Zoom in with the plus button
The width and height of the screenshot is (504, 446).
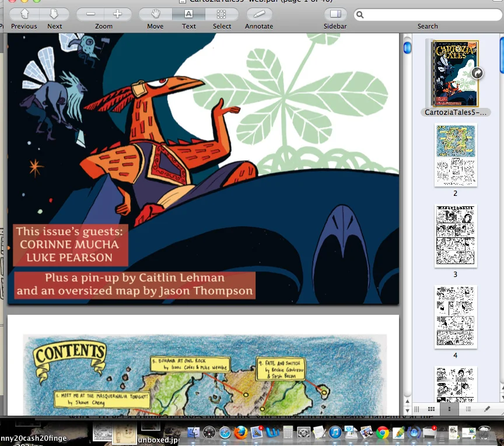118,14
